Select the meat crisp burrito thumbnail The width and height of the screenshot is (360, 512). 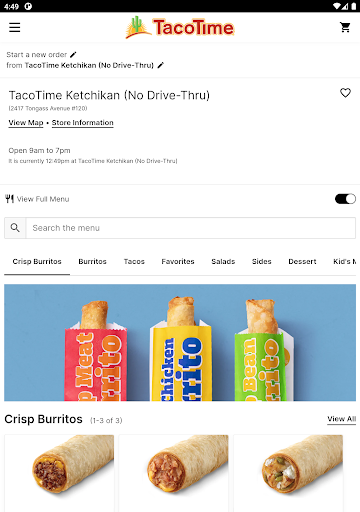[59, 473]
